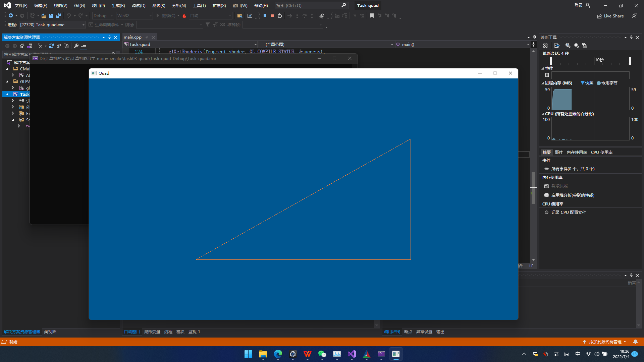The image size is (644, 362).
Task: Click Live Share button
Action: click(610, 16)
